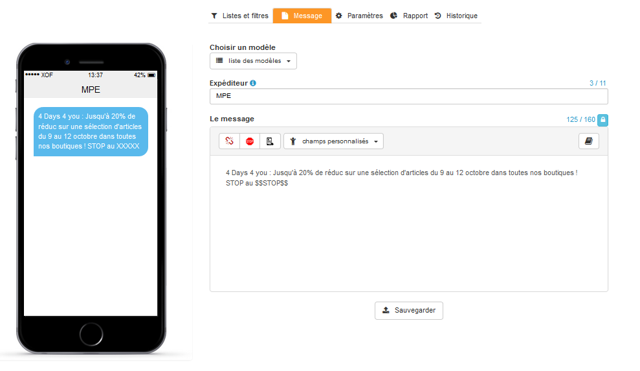Switch to the Paramètres tab
The image size is (640, 371).
[x=359, y=16]
